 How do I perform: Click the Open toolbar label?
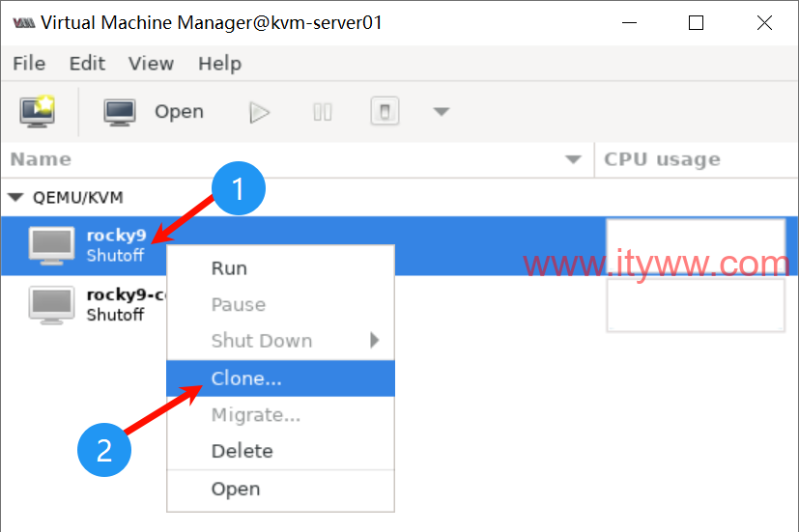pyautogui.click(x=179, y=111)
